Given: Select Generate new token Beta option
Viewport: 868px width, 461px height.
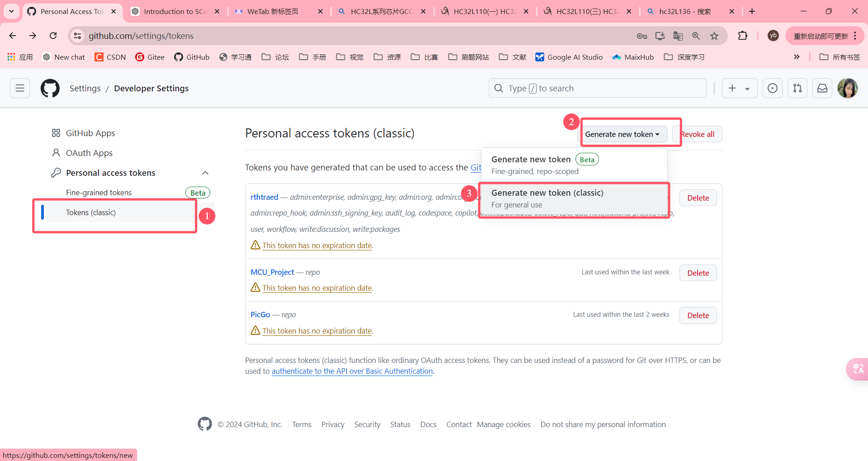Looking at the screenshot, I should click(574, 165).
